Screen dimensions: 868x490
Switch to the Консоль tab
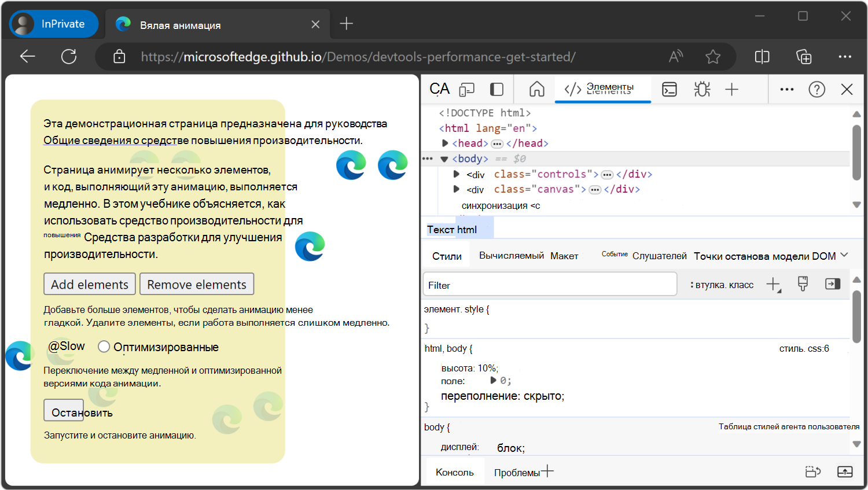(455, 471)
